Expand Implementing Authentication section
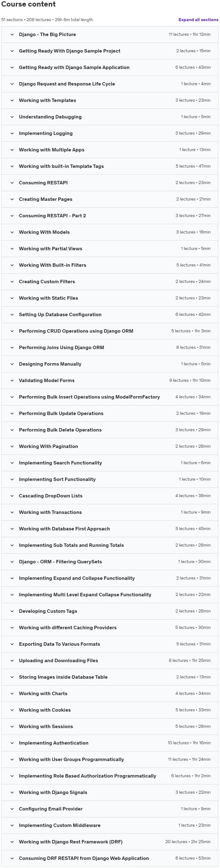The height and width of the screenshot is (868, 220). click(110, 743)
